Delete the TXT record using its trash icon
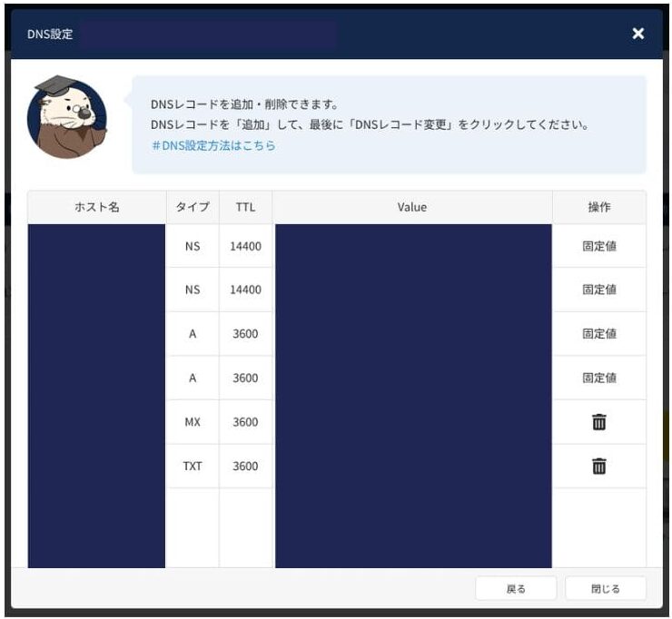This screenshot has height=619, width=672. click(598, 467)
